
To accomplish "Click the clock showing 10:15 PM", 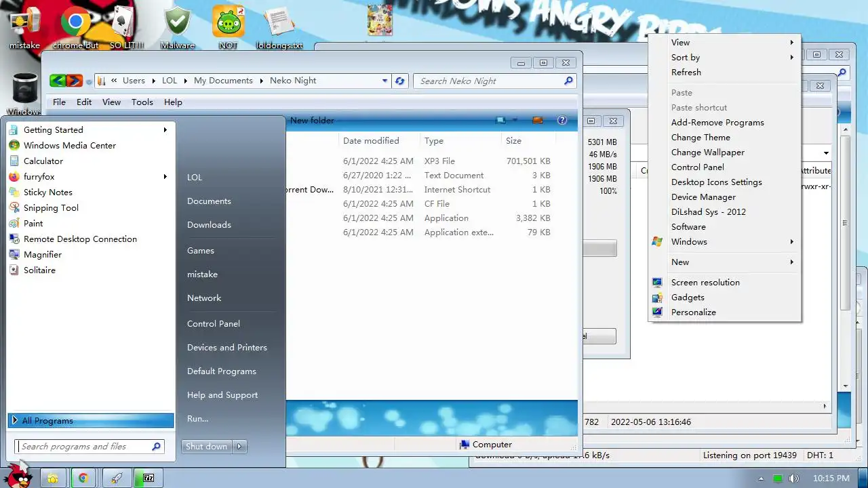I will (x=831, y=479).
